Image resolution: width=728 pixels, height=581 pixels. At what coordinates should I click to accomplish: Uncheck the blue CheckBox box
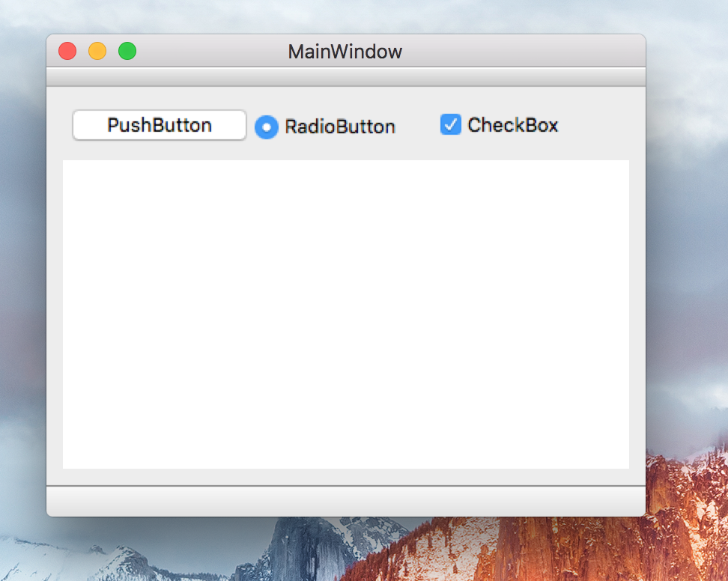tap(450, 124)
